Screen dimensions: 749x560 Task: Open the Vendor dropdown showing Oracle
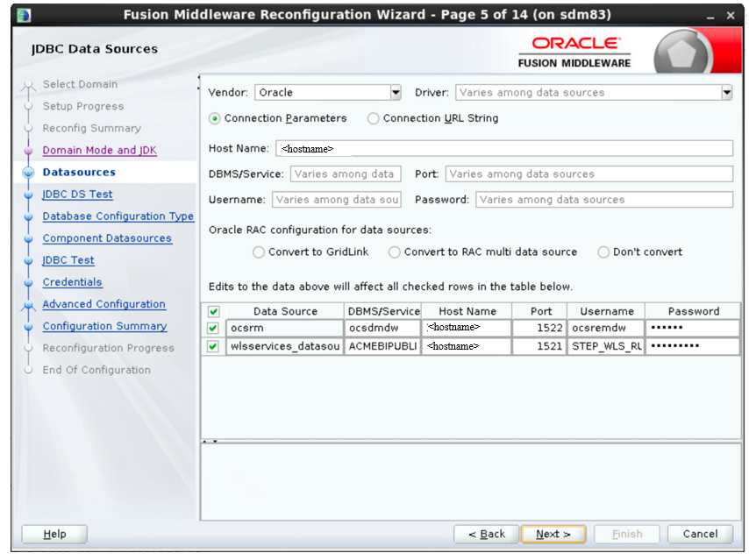[x=328, y=93]
